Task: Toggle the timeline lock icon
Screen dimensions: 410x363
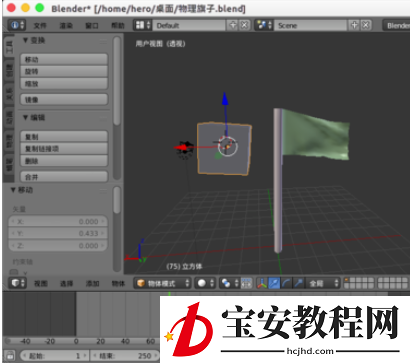Action: (x=10, y=355)
